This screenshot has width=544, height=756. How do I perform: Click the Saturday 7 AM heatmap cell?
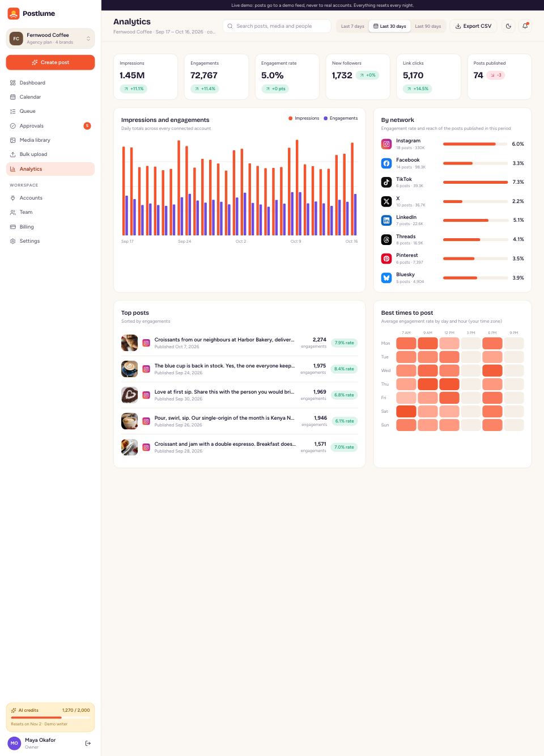coord(406,411)
